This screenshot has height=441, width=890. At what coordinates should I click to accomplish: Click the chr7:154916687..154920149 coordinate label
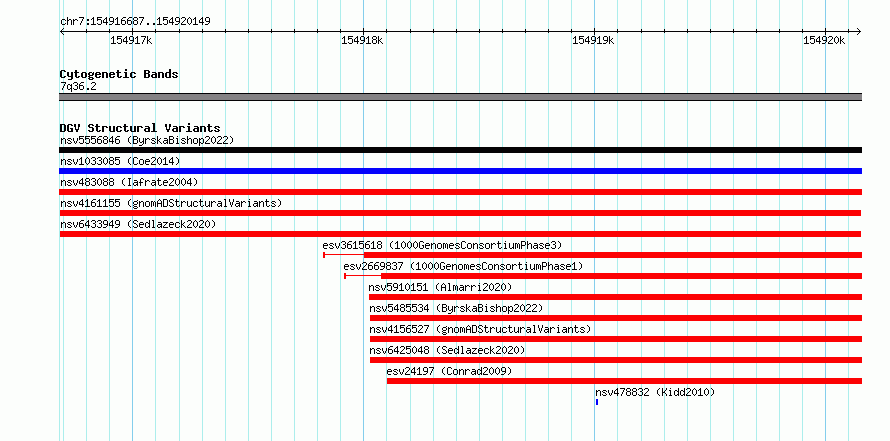[x=136, y=22]
